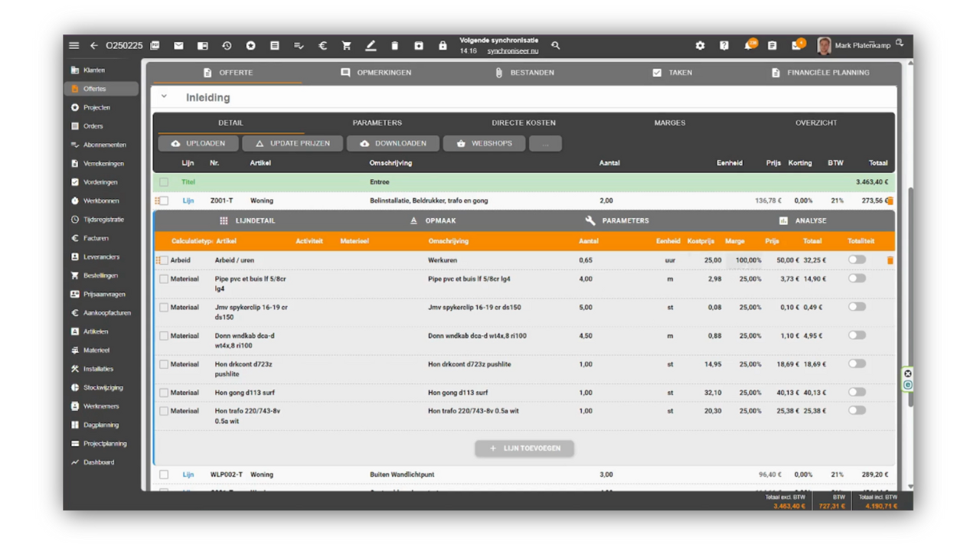Click the archive box icon in the toolbar
The image size is (980, 551).
419,46
